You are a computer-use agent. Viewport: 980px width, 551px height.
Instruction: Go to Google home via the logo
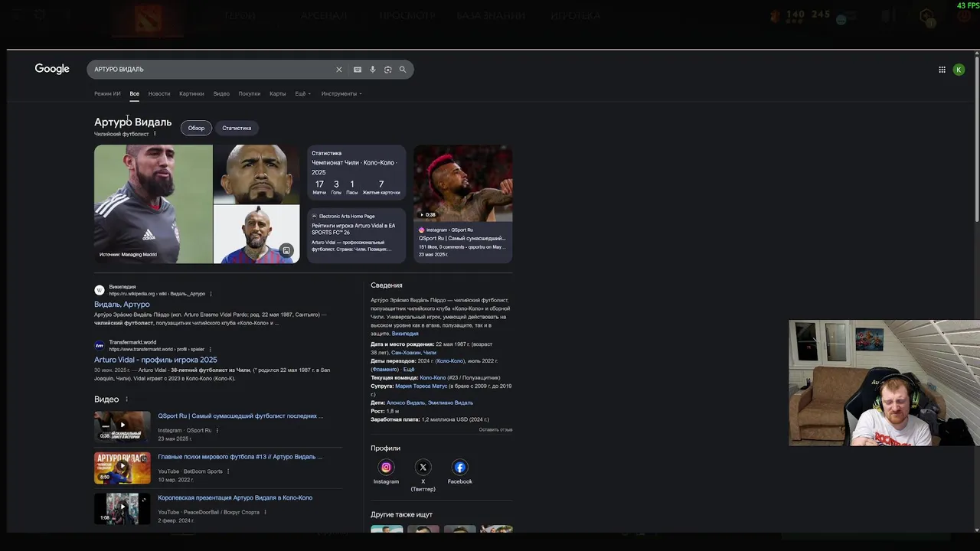coord(52,69)
